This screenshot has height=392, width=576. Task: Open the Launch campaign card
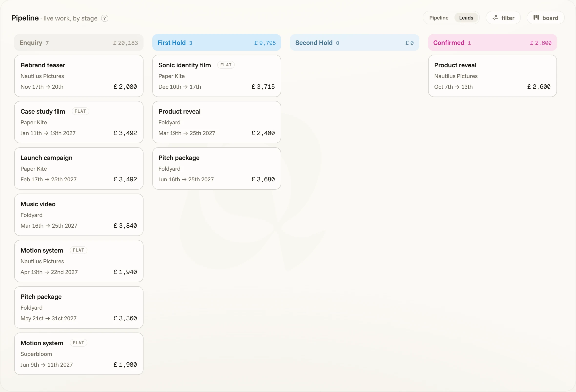(x=79, y=168)
